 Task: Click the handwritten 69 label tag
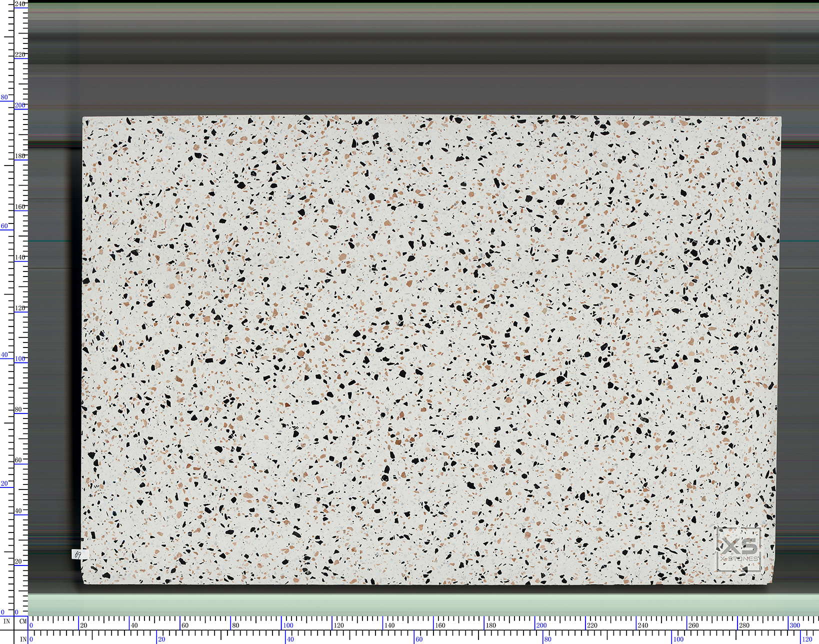(78, 554)
